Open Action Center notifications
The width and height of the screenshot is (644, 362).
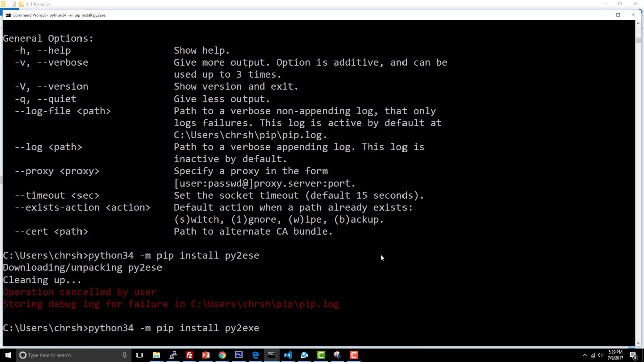(633, 355)
